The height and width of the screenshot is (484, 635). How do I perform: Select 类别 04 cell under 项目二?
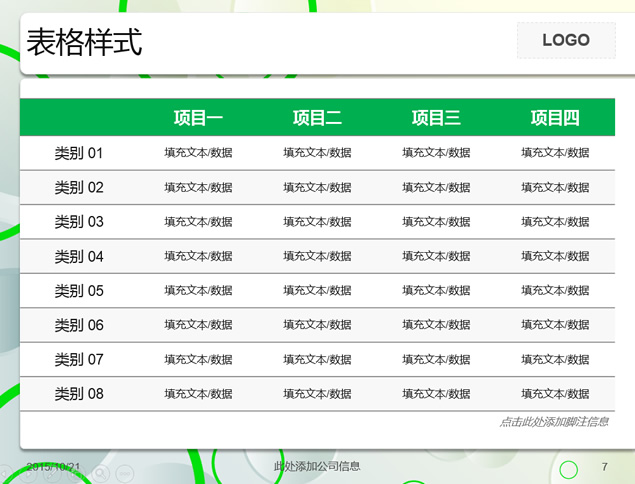[x=318, y=256]
